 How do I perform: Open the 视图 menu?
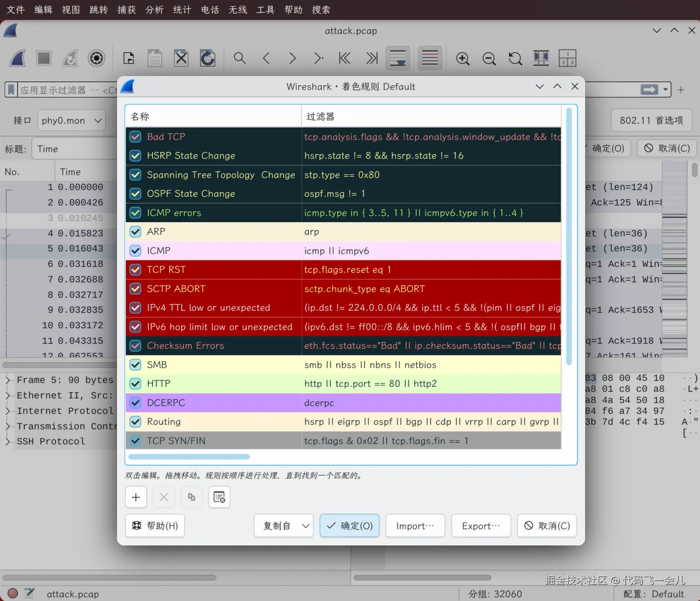coord(71,10)
